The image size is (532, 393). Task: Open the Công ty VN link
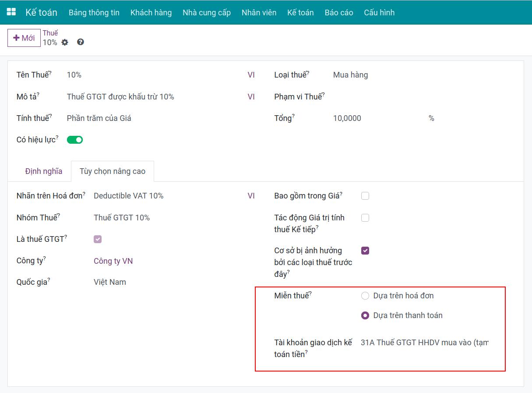(x=113, y=261)
